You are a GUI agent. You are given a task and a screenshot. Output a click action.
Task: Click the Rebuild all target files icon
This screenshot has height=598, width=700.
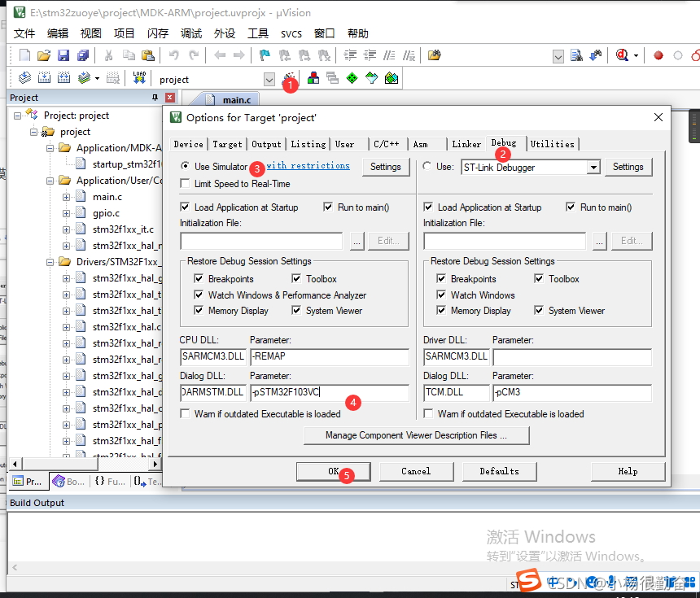pos(63,78)
